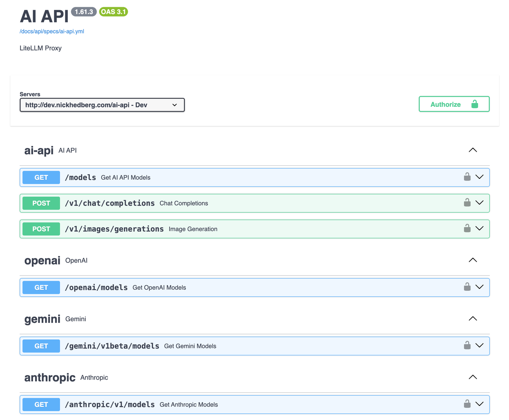Click the lock icon on /openai/models
This screenshot has height=420, width=509.
[467, 287]
